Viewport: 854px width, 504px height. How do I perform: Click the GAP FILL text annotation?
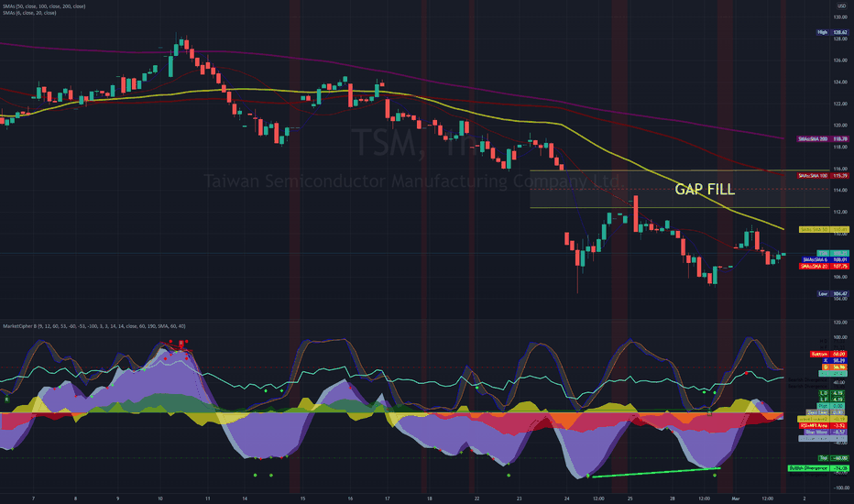coord(705,189)
